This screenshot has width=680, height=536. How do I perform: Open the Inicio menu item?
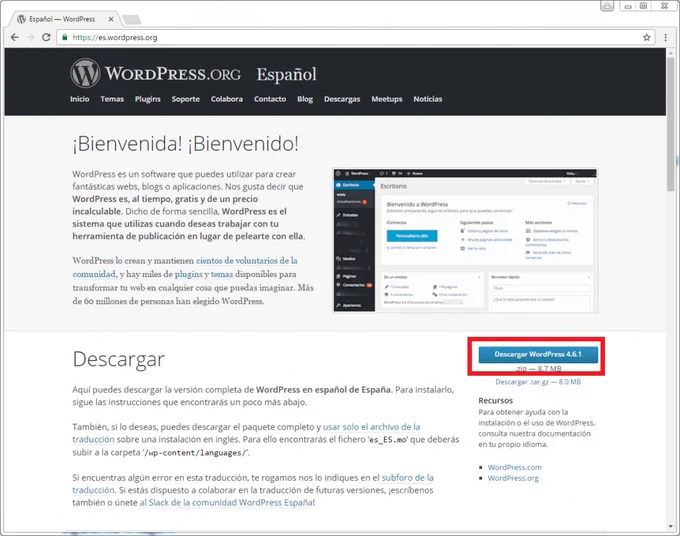(80, 99)
